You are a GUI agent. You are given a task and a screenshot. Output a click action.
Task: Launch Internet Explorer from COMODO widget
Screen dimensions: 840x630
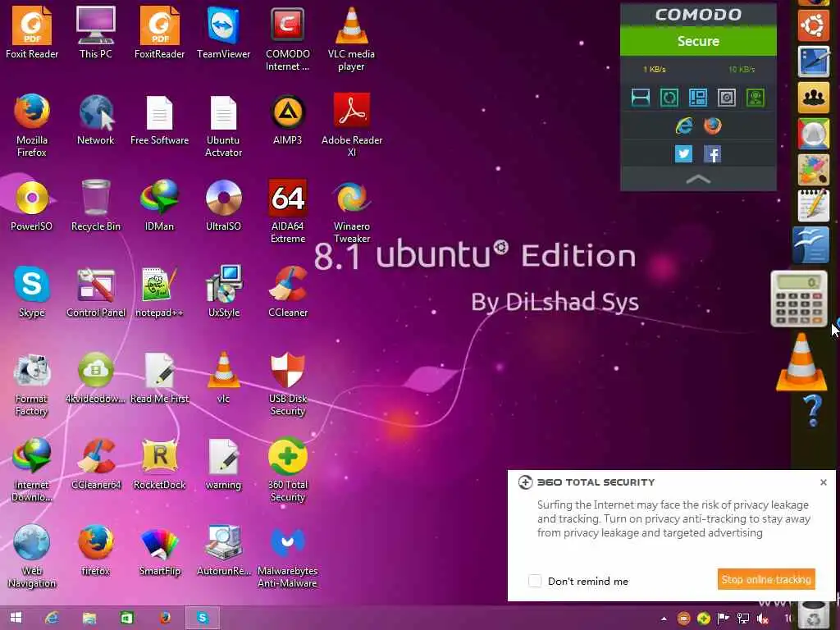point(683,126)
